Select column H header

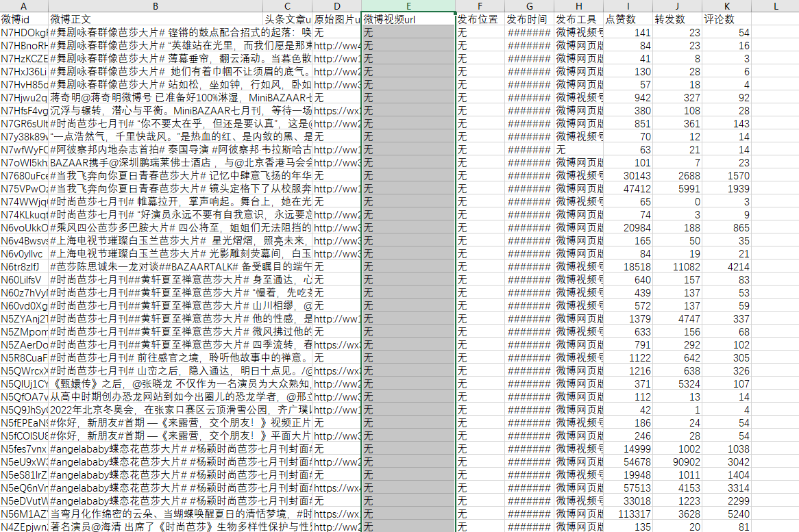point(578,6)
